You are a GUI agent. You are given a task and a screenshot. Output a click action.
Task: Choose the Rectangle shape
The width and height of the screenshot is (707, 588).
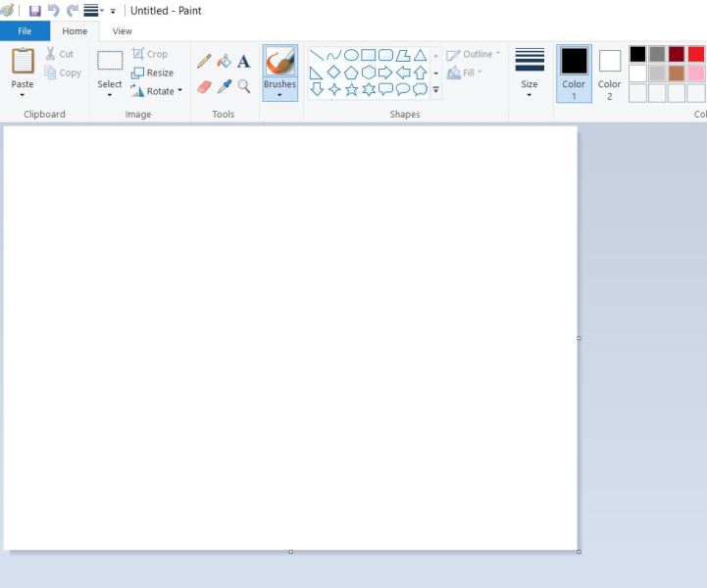369,56
